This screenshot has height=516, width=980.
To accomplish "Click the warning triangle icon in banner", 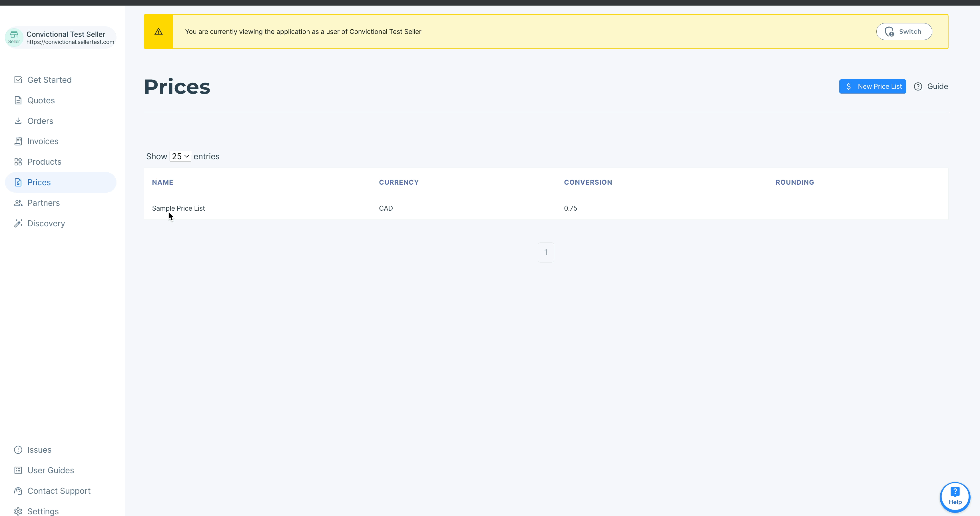I will pos(158,32).
